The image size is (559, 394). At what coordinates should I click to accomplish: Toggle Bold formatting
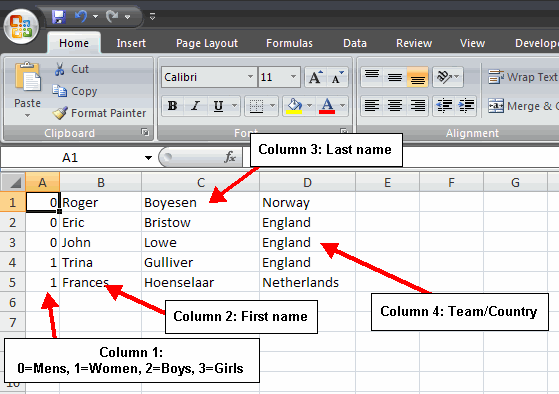(173, 106)
